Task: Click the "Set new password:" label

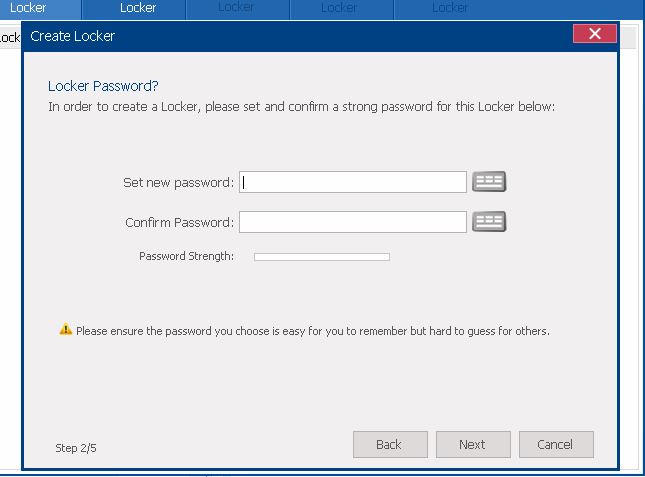Action: tap(178, 183)
